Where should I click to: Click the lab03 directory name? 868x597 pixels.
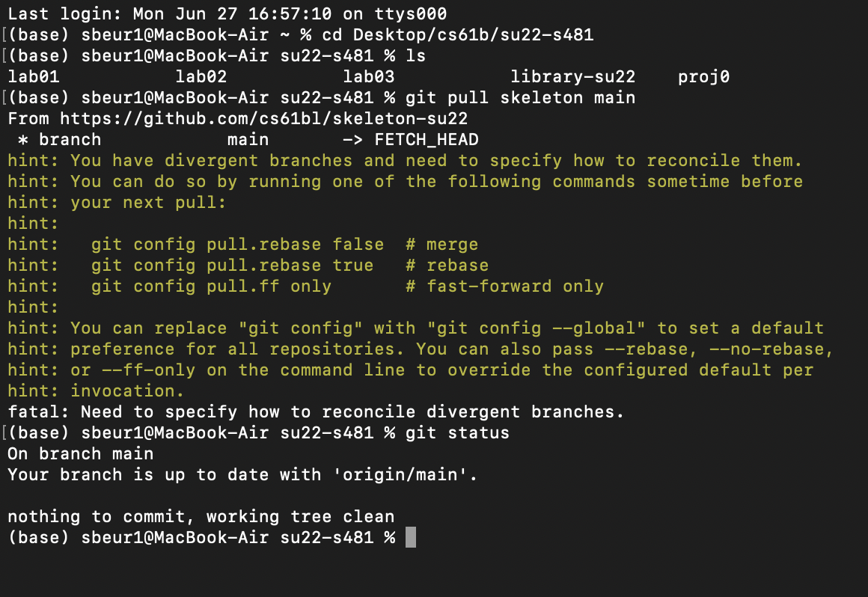368,76
